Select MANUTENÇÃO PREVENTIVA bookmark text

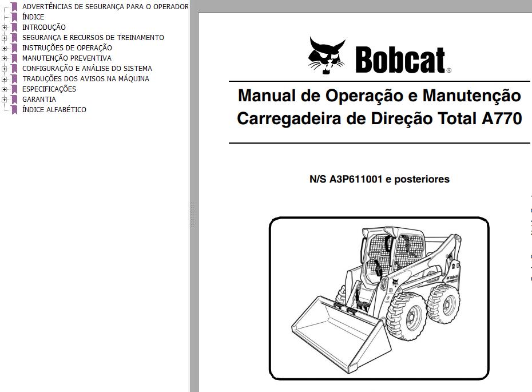[x=67, y=58]
